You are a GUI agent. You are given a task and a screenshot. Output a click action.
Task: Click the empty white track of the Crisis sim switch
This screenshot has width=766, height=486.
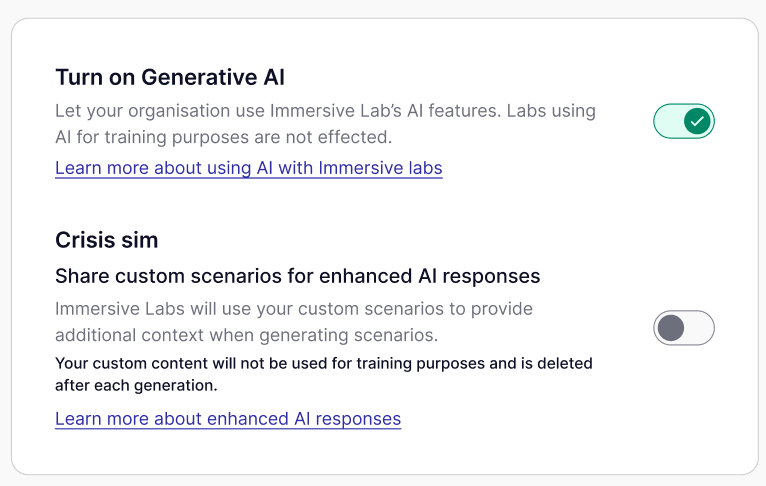coord(700,328)
